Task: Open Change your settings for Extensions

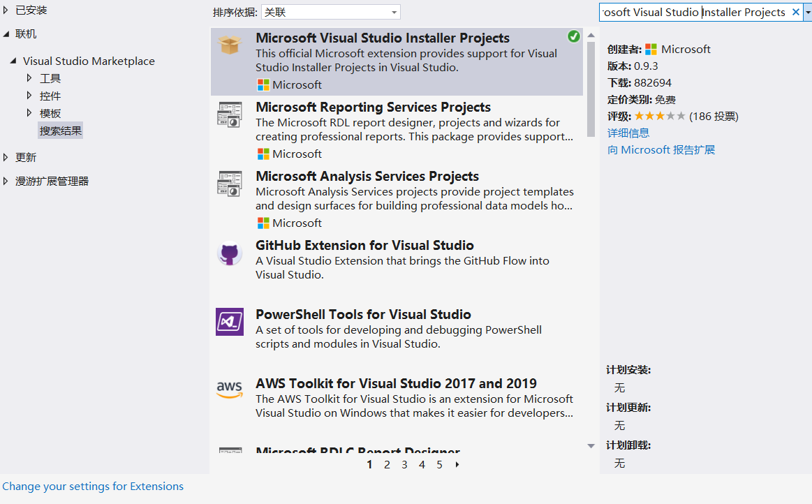Action: tap(93, 487)
